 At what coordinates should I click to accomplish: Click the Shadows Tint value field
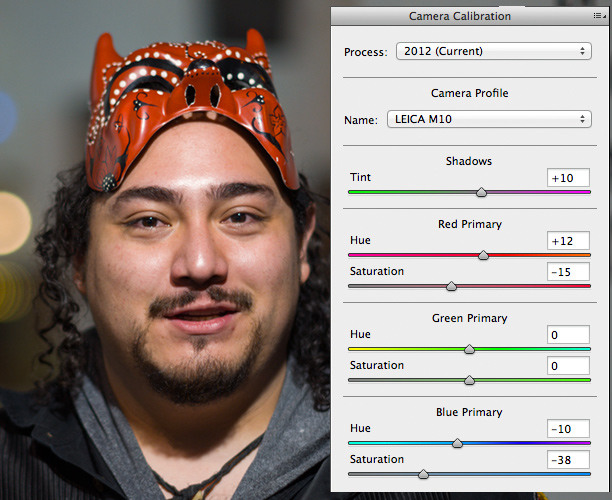tap(568, 178)
